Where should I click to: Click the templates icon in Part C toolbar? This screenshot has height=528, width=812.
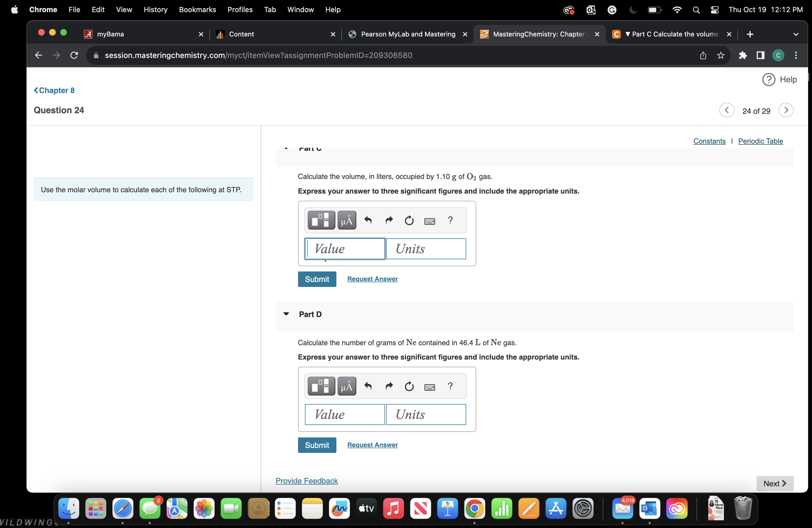(x=321, y=220)
